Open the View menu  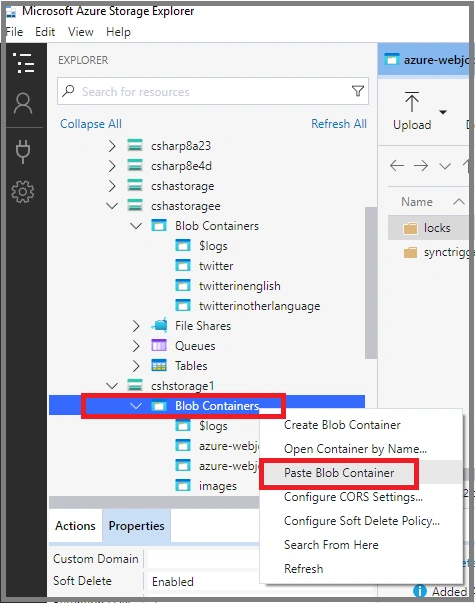(80, 32)
